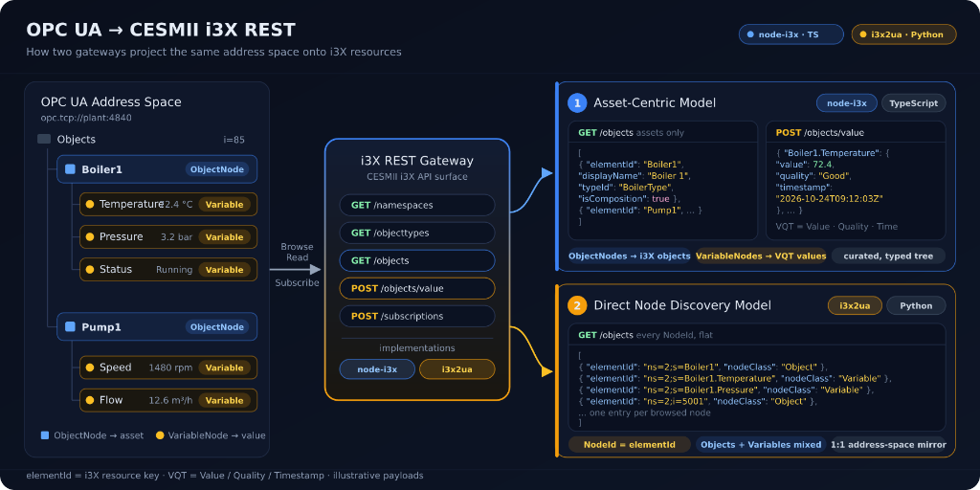Image resolution: width=980 pixels, height=490 pixels.
Task: Click the ObjectNode badge on Pump1
Action: [x=217, y=327]
